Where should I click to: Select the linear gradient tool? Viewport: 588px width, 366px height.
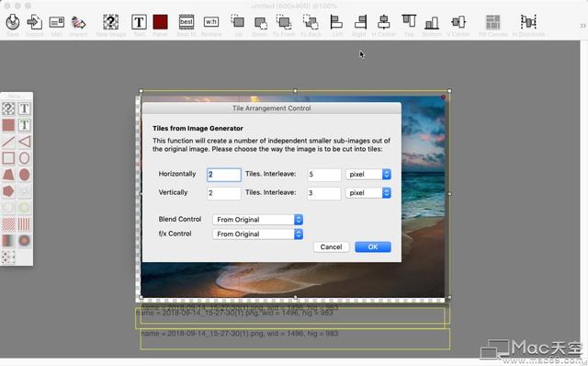[8, 241]
